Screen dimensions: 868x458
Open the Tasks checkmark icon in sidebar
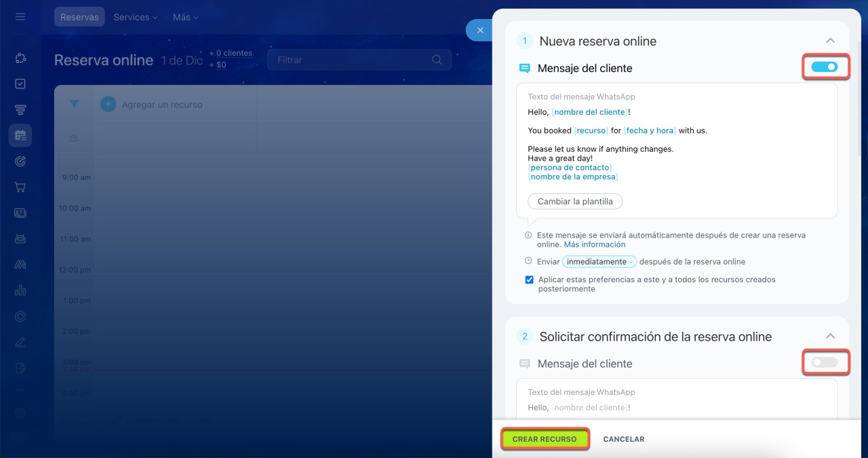point(20,84)
